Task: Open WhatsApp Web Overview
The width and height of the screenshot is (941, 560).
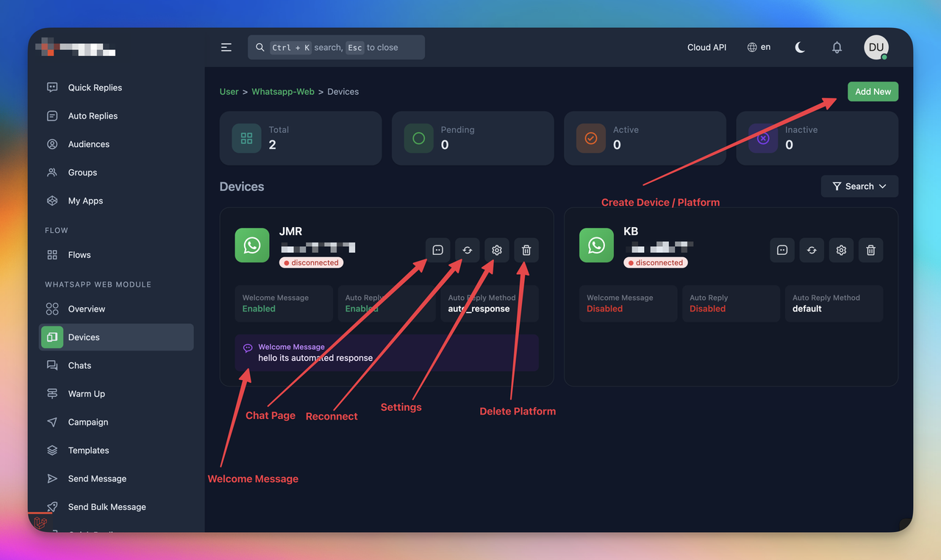Action: 116,309
